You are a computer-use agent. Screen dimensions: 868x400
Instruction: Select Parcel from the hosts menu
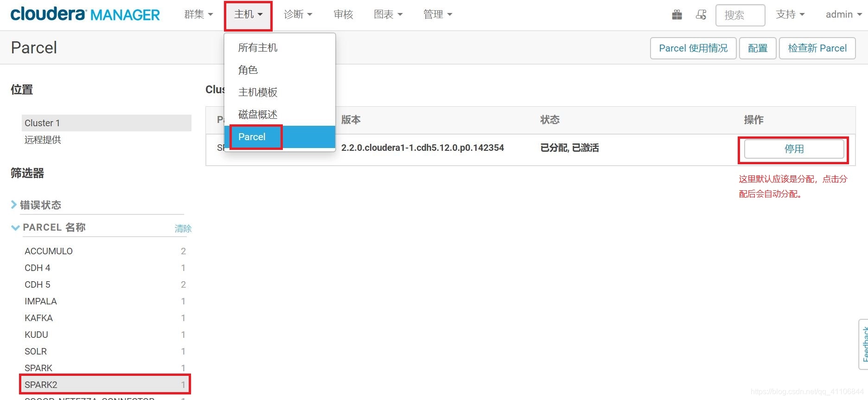(280, 137)
